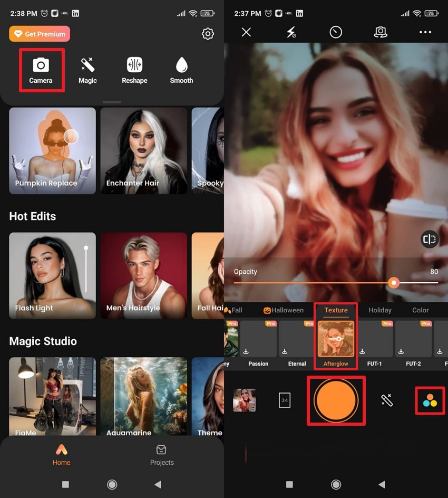This screenshot has width=448, height=498.
Task: Toggle the camera flash icon
Action: point(291,32)
